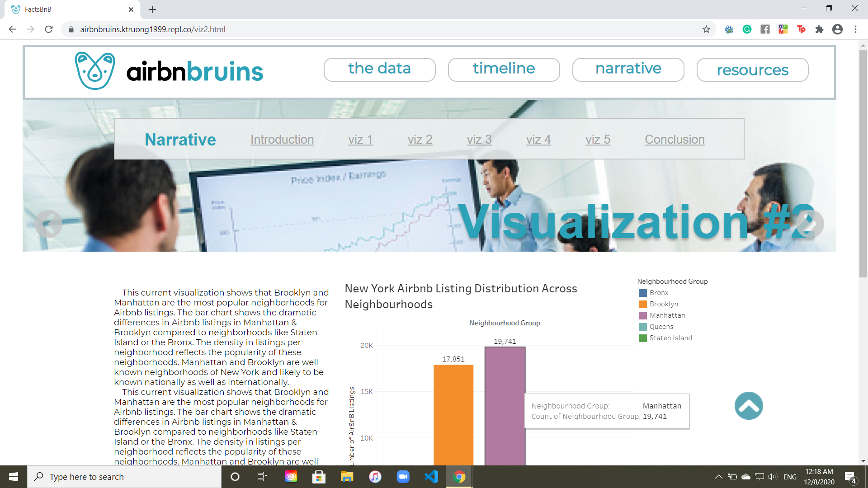The height and width of the screenshot is (488, 868).
Task: Bookmark this page with star icon
Action: click(706, 29)
